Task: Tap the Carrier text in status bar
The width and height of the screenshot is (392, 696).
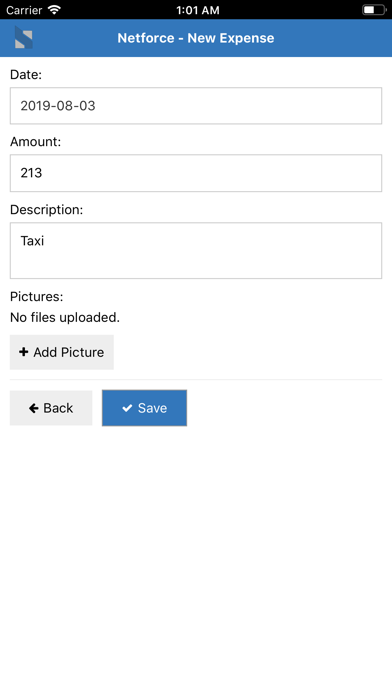Action: [24, 10]
